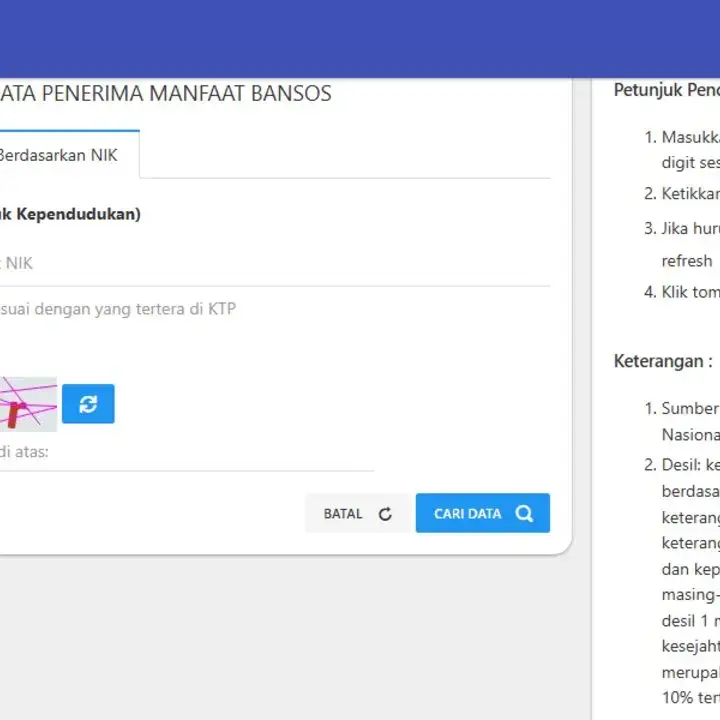Click the captcha code input field

pos(186,452)
